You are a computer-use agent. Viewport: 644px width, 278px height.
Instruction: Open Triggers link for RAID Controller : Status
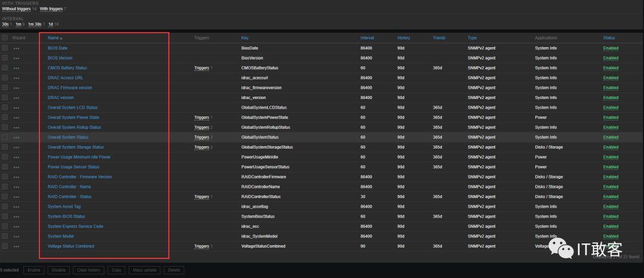pos(202,197)
